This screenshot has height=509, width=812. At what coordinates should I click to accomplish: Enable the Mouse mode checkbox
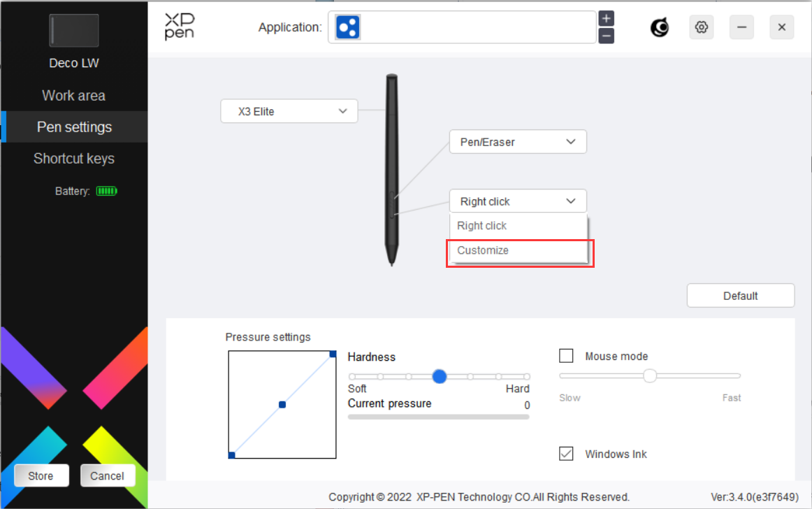pos(566,357)
